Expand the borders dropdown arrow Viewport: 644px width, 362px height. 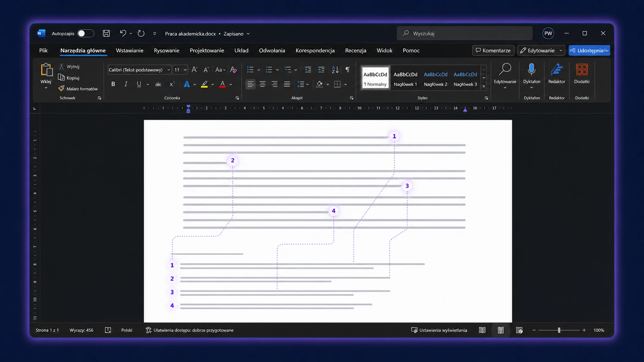click(x=346, y=85)
